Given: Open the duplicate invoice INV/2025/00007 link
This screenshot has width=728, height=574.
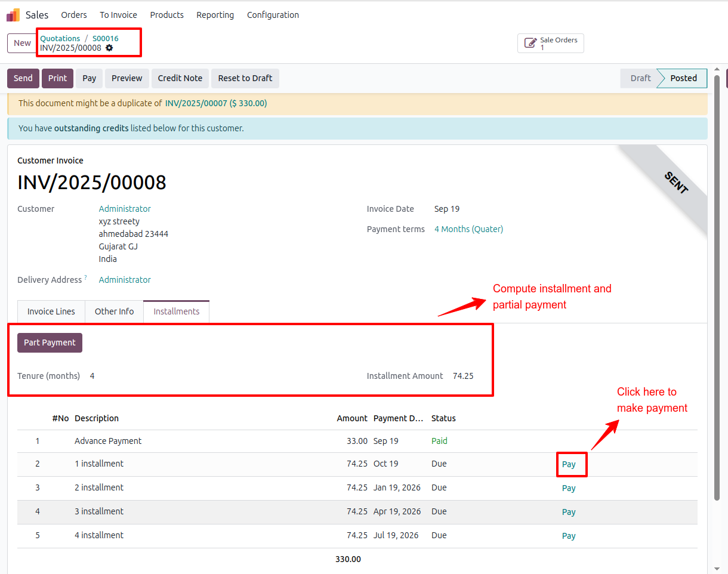Looking at the screenshot, I should pos(216,103).
